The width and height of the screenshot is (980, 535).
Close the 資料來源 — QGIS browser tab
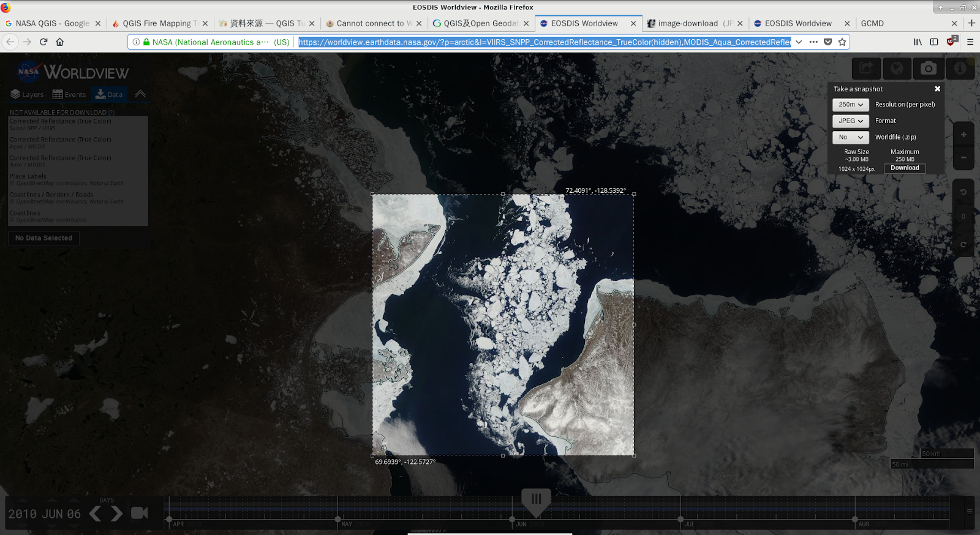click(x=312, y=23)
